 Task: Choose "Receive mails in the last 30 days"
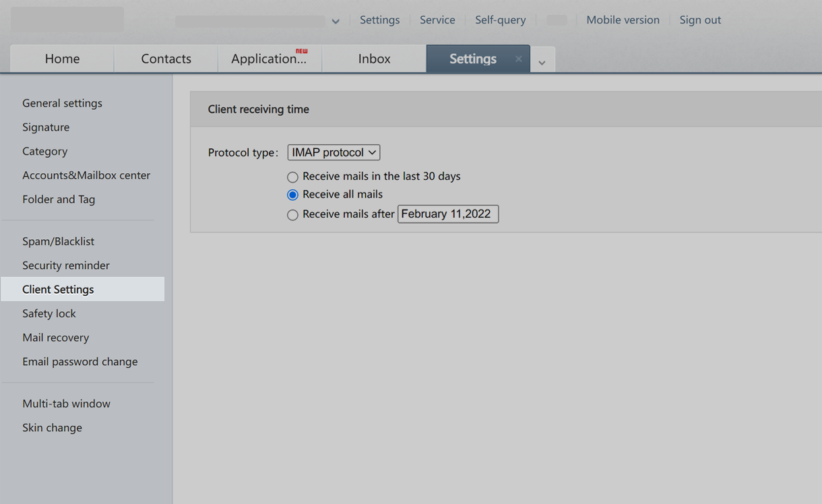click(292, 177)
